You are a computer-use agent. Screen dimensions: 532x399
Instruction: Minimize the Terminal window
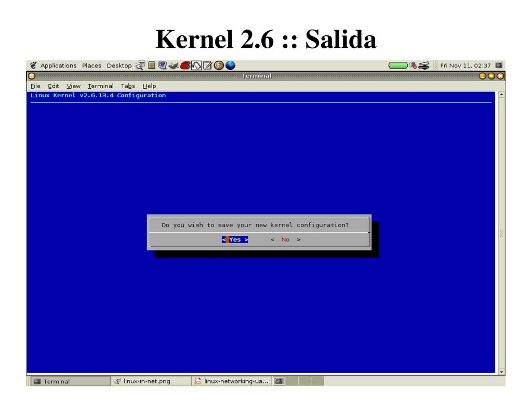pyautogui.click(x=483, y=76)
